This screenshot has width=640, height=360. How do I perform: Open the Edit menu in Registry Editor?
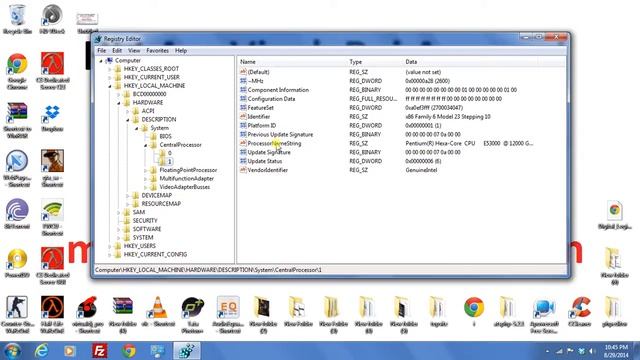click(117, 51)
